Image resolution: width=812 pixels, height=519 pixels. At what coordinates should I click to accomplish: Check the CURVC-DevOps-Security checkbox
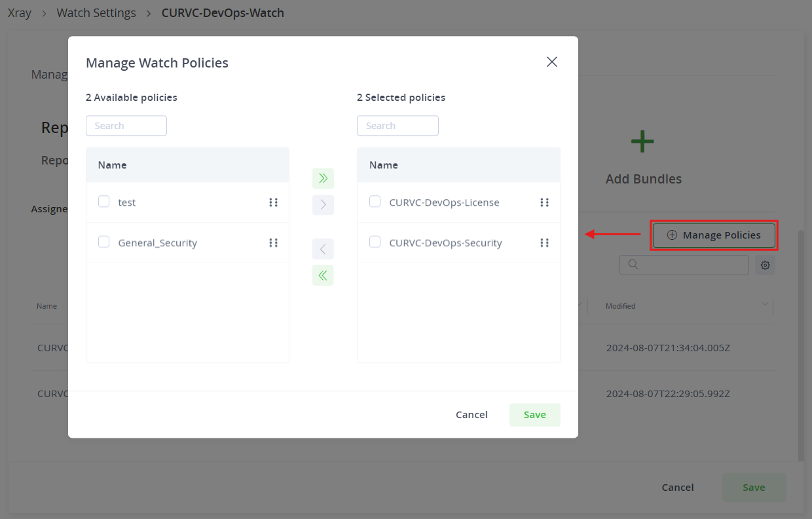click(x=375, y=242)
